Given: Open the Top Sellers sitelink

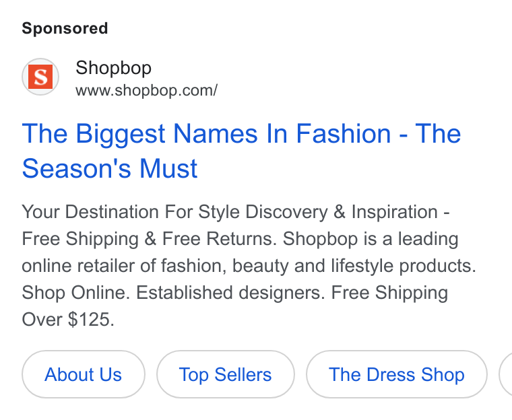Looking at the screenshot, I should pos(225,374).
